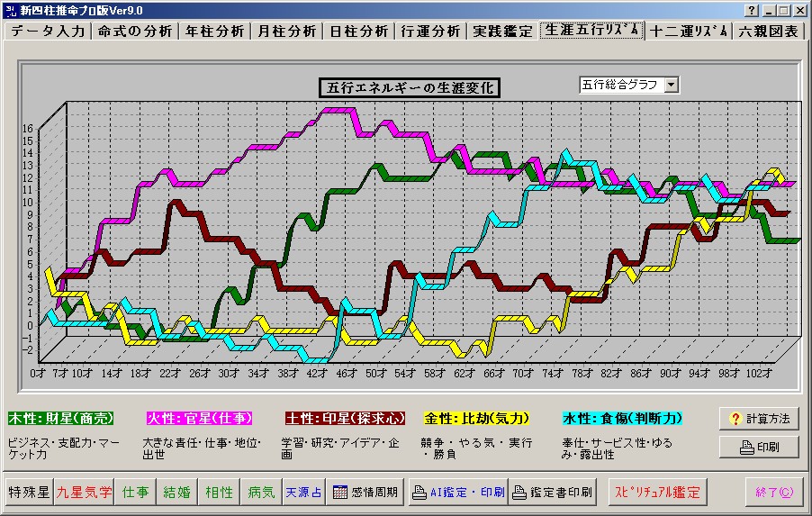The height and width of the screenshot is (516, 812).
Task: Click the cyan 水性:食傷 legend label
Action: pos(622,418)
